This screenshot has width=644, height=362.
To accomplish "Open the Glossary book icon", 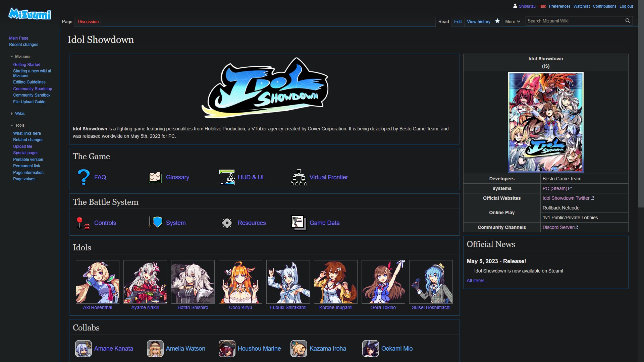I will pos(155,177).
